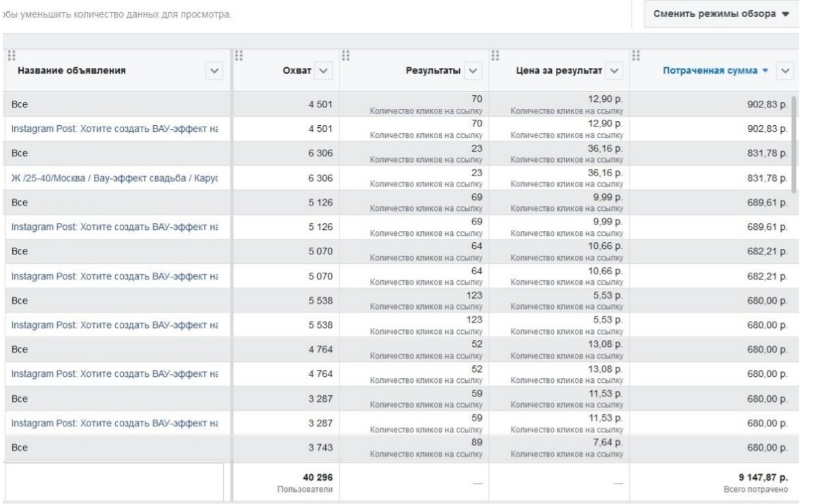Open the Потраченная сумма column chevron menu
Viewport: 813px width, 504px height.
pyautogui.click(x=785, y=70)
